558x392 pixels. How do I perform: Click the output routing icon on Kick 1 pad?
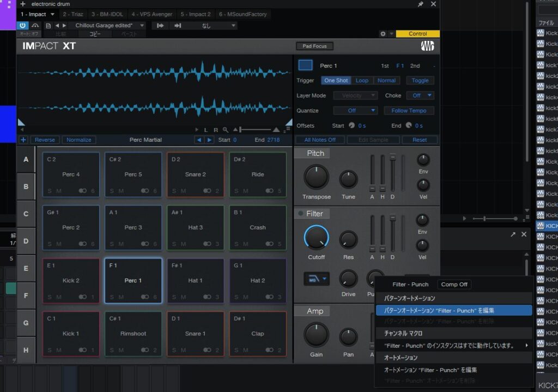click(x=83, y=350)
